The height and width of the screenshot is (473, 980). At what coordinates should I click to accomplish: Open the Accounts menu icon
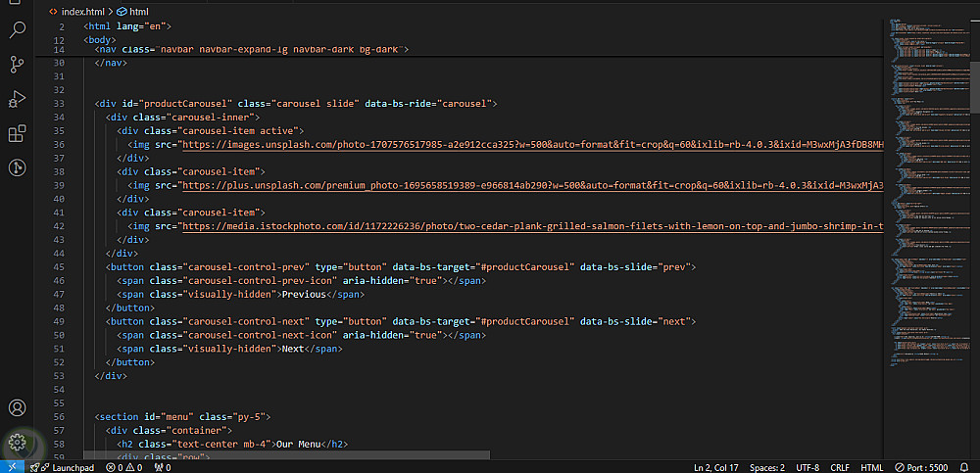(x=17, y=407)
